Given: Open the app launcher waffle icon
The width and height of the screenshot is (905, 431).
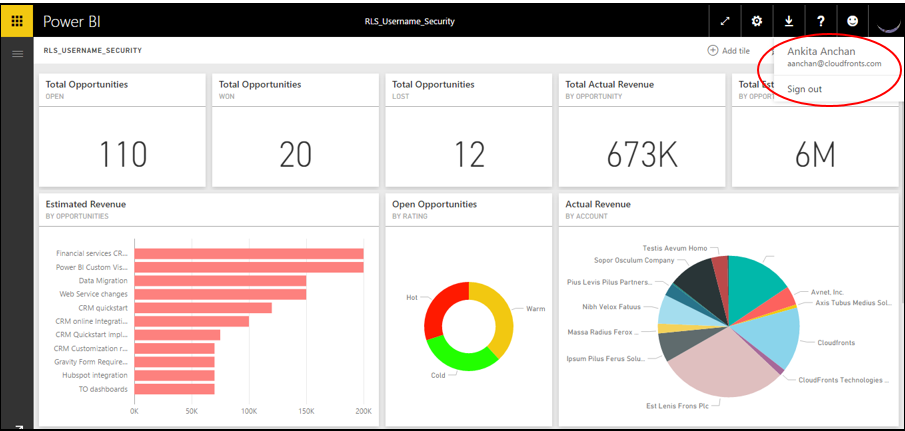Looking at the screenshot, I should [17, 21].
